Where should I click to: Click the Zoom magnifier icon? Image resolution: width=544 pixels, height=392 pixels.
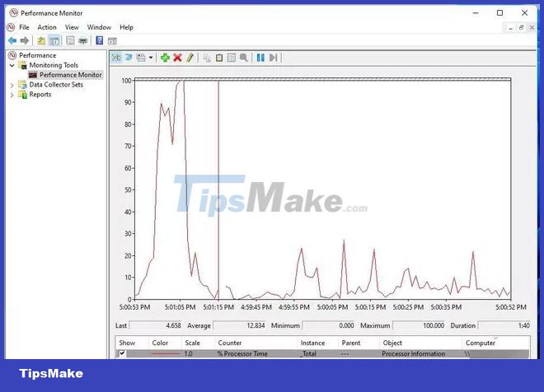(x=243, y=58)
